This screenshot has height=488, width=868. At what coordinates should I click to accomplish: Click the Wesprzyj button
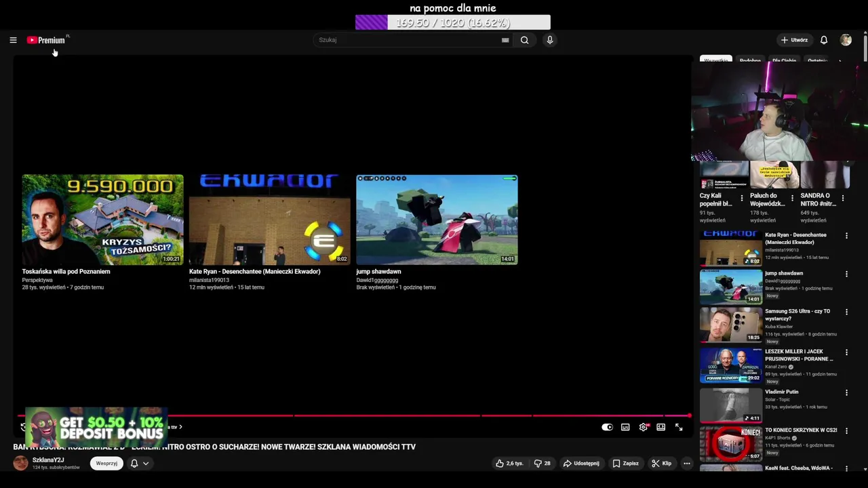(106, 464)
